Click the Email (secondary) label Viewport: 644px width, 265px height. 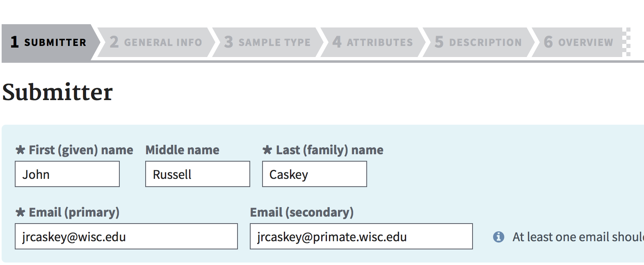tap(302, 212)
